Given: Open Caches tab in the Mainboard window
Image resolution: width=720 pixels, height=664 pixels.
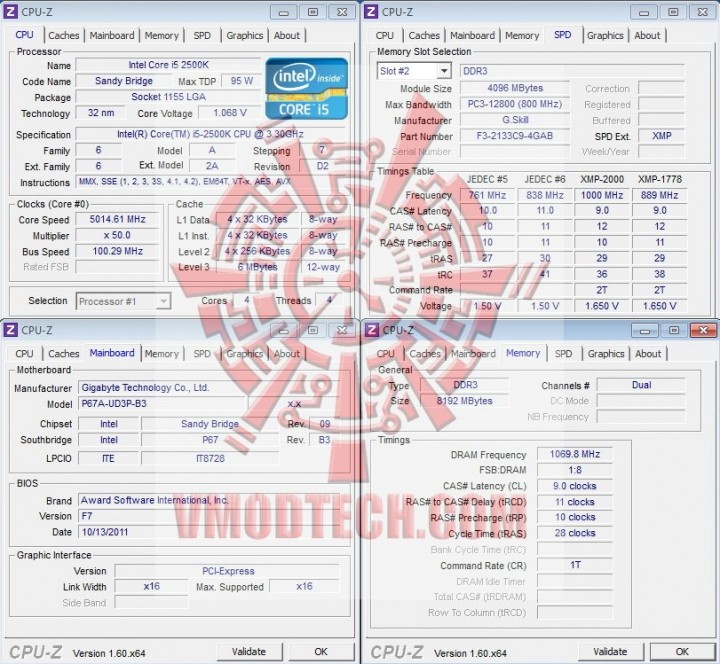Looking at the screenshot, I should point(63,354).
